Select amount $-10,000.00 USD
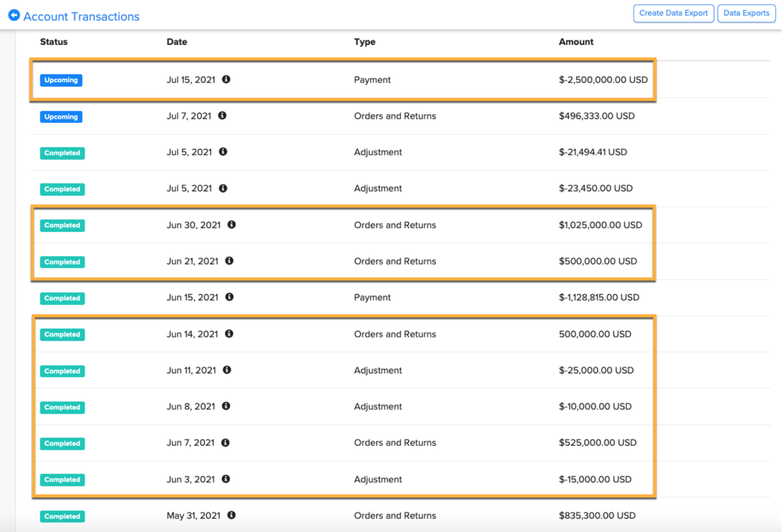782x532 pixels. click(x=595, y=407)
